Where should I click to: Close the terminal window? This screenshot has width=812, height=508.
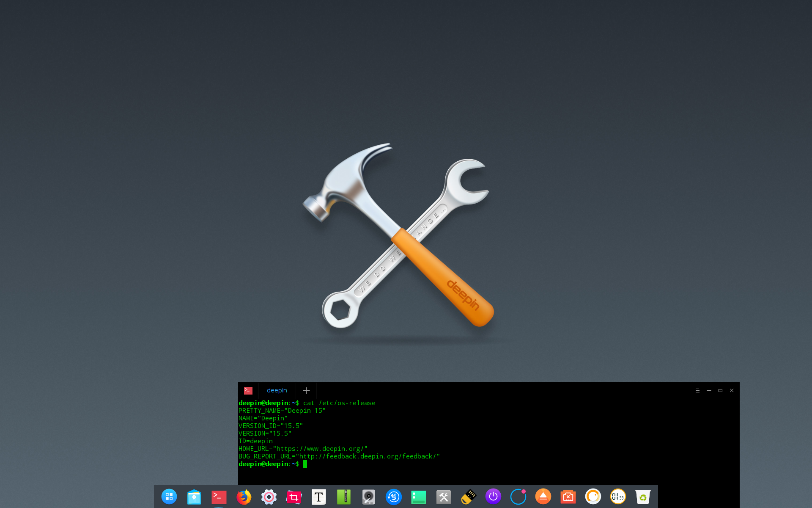pos(732,390)
